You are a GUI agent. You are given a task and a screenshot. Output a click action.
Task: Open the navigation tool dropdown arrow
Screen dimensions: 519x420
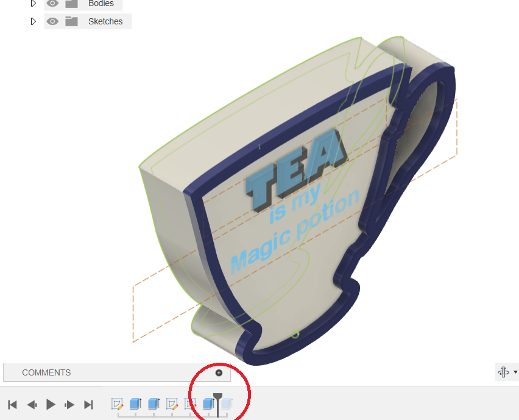(x=515, y=372)
